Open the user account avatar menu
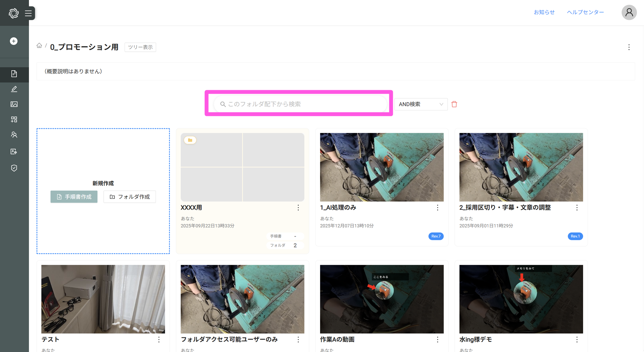The width and height of the screenshot is (644, 352). 629,13
